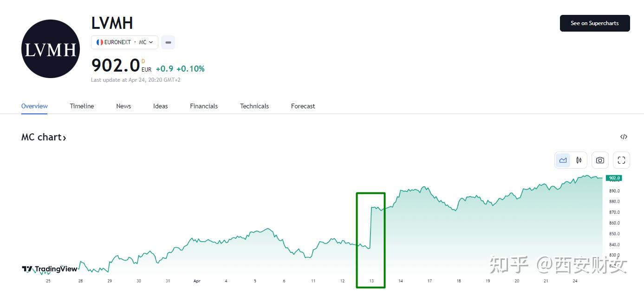Take a chart snapshot with the camera icon
This screenshot has height=291, width=644.
pos(599,160)
